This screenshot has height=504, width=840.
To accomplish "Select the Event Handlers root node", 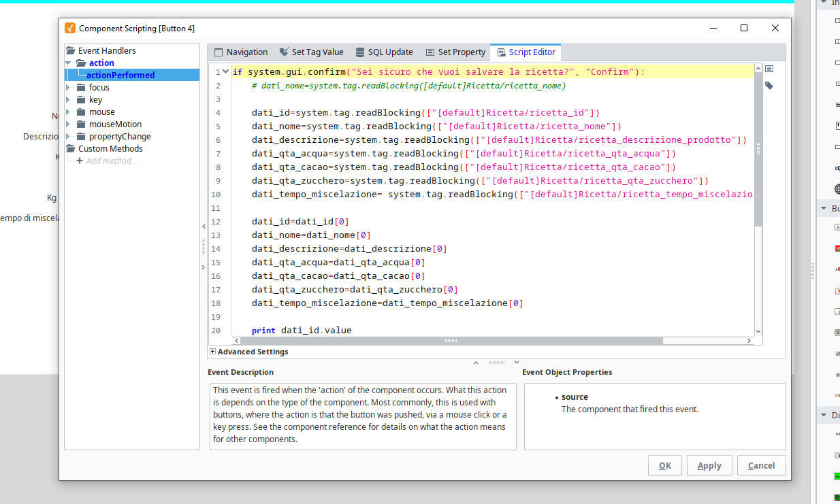I will click(101, 51).
